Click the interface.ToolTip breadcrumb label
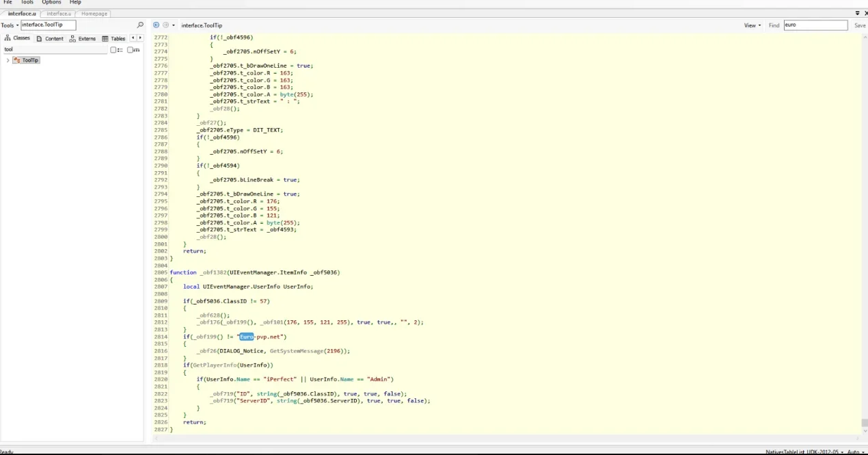The image size is (868, 455). tap(202, 25)
